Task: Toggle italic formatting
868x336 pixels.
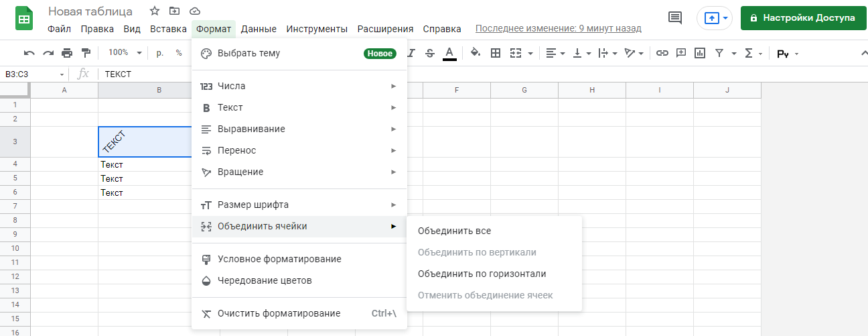Action: point(412,53)
